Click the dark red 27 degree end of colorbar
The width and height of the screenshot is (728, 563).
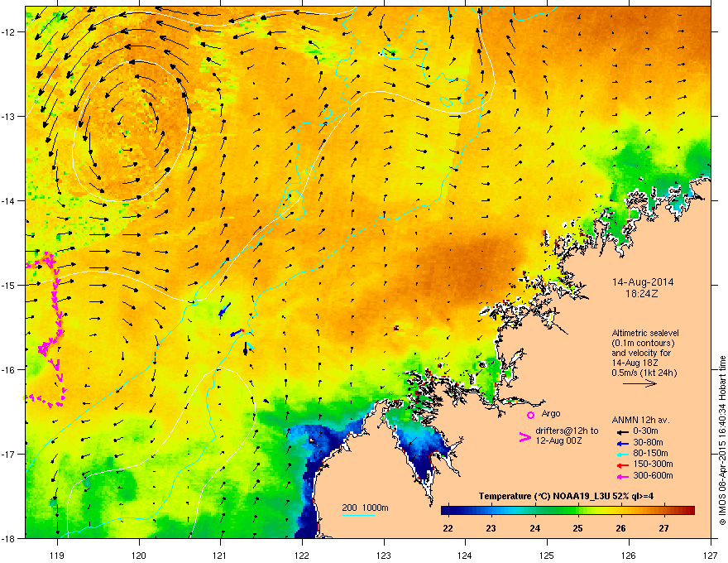689,510
